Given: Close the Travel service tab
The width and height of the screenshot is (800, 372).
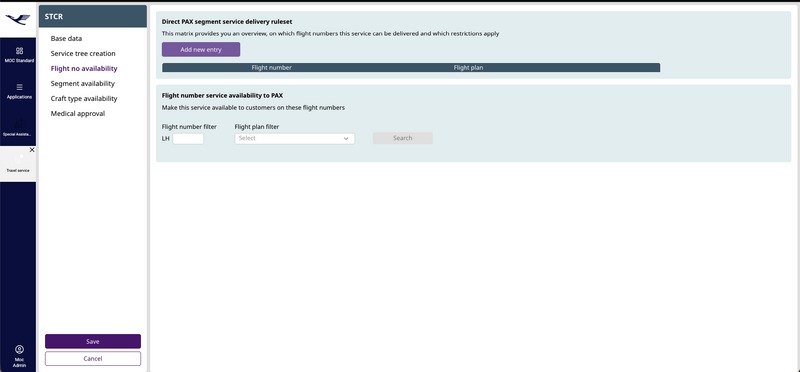Looking at the screenshot, I should tap(32, 150).
